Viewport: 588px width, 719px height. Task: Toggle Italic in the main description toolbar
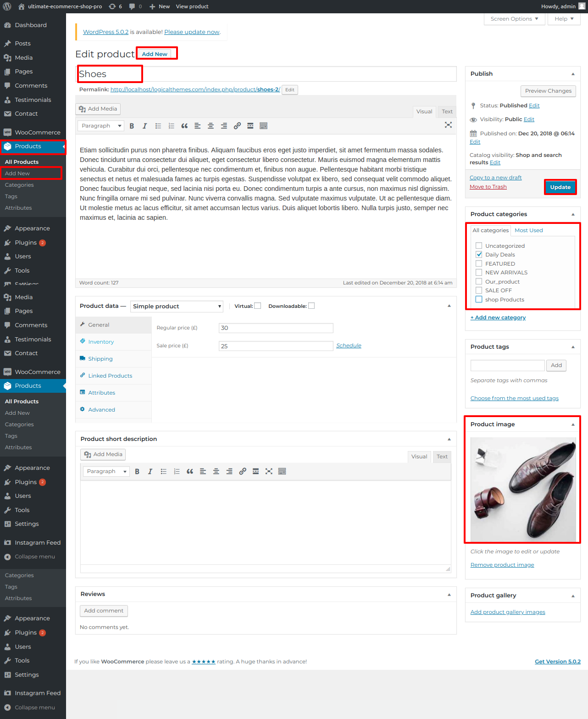pyautogui.click(x=144, y=126)
